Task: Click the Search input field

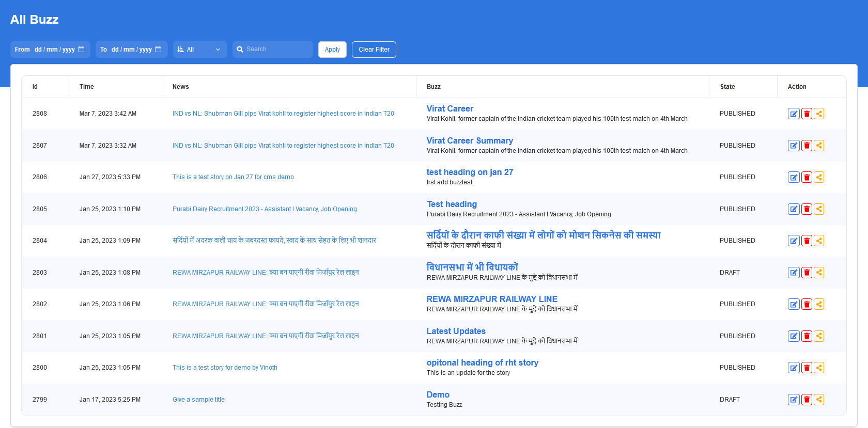Action: (277, 49)
